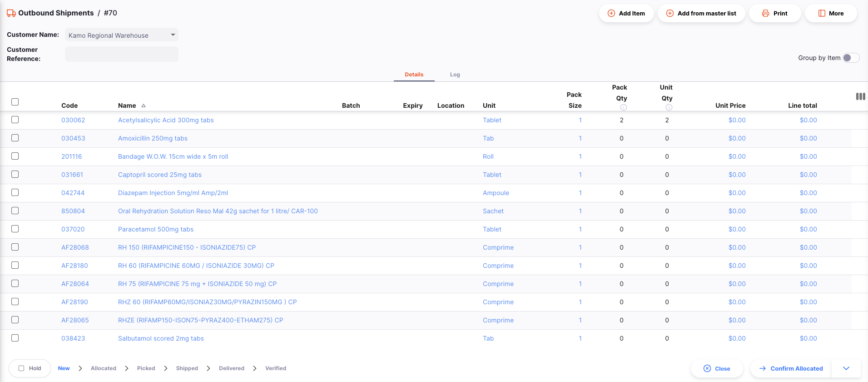The height and width of the screenshot is (382, 868).
Task: Click the Outbound Shipments truck icon
Action: (x=11, y=13)
